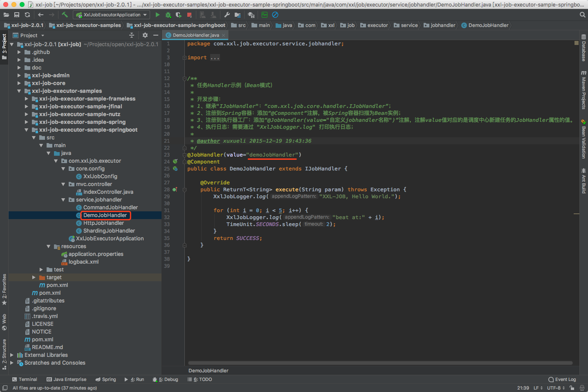The image size is (588, 392).
Task: Open the 6: TODO tool window
Action: (x=200, y=379)
